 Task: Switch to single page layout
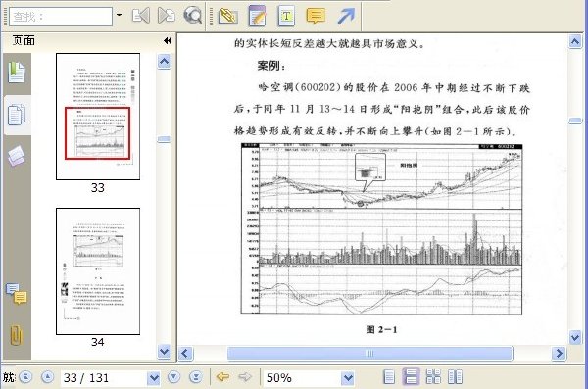pos(389,377)
